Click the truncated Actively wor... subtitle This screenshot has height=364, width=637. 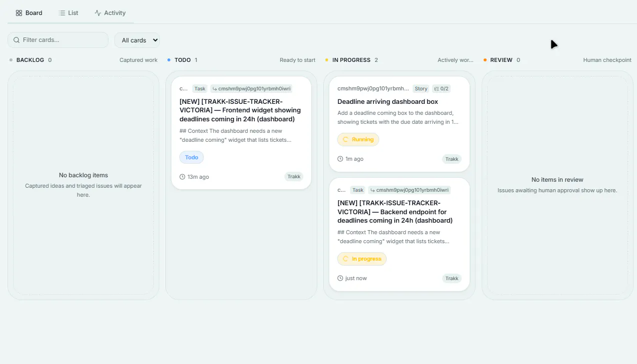click(x=455, y=60)
